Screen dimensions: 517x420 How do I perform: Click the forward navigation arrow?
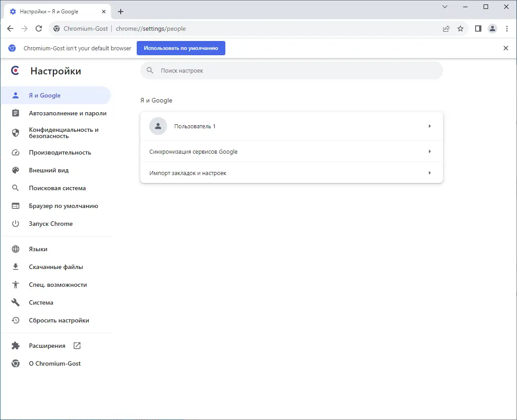tap(24, 29)
